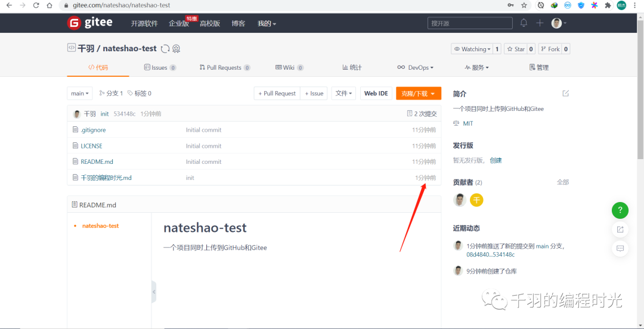Click the plus icon to create new

(540, 23)
